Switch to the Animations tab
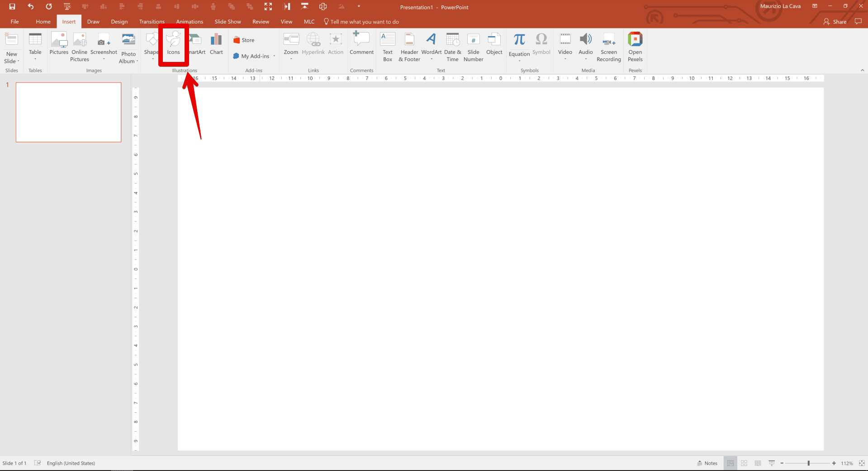The height and width of the screenshot is (471, 868). point(190,21)
